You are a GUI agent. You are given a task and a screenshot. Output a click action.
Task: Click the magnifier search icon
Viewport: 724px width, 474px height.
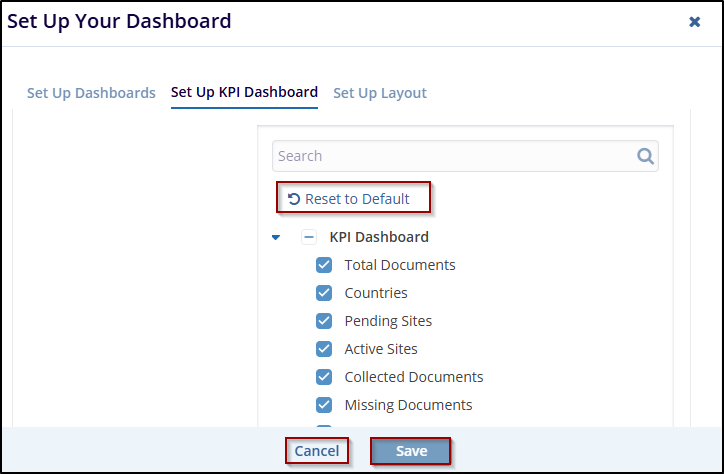[x=645, y=156]
